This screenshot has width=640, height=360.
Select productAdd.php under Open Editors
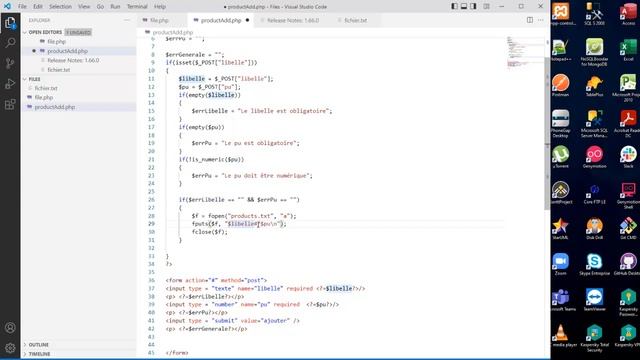[x=67, y=51]
